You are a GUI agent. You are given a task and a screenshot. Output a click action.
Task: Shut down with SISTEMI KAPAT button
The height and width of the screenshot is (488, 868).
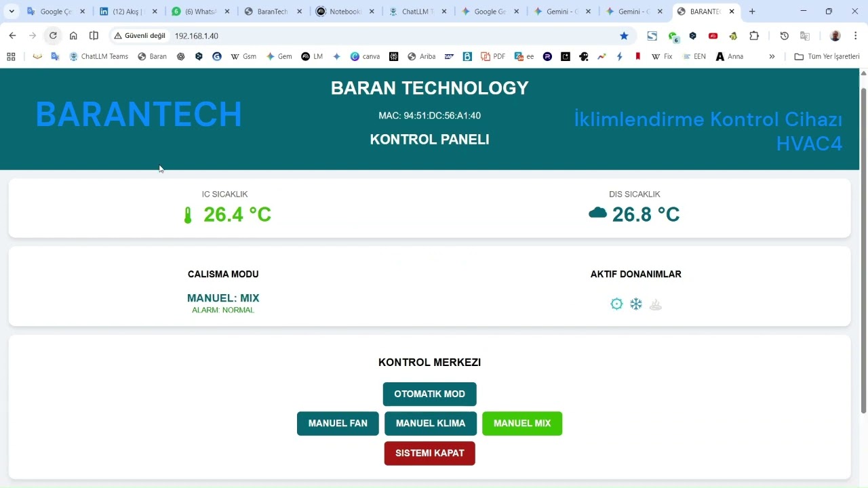430,453
